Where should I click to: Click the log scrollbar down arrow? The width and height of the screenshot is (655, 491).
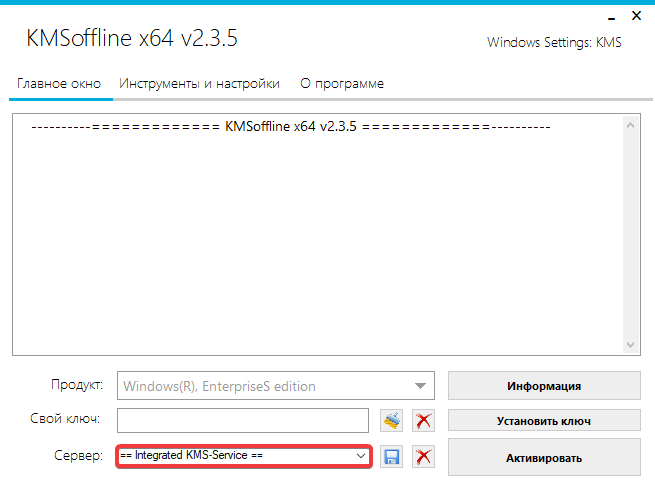tap(631, 345)
